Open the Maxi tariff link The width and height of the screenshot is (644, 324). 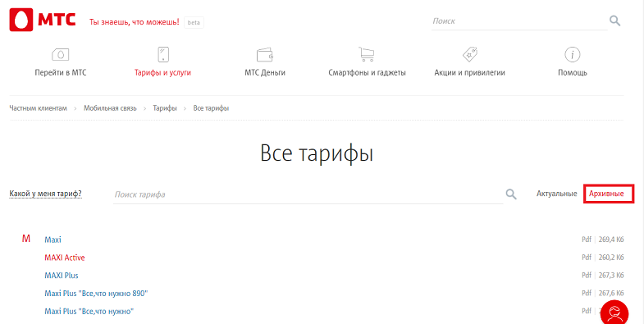click(53, 240)
